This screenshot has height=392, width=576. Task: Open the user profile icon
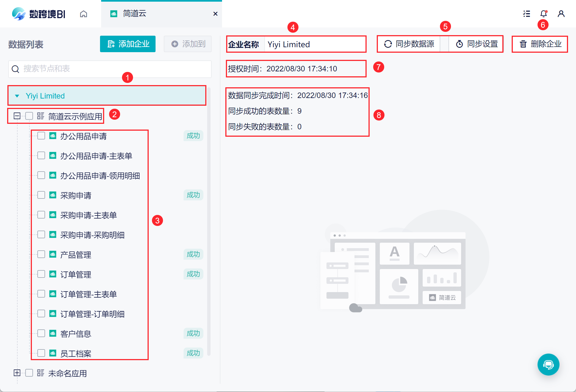[561, 14]
